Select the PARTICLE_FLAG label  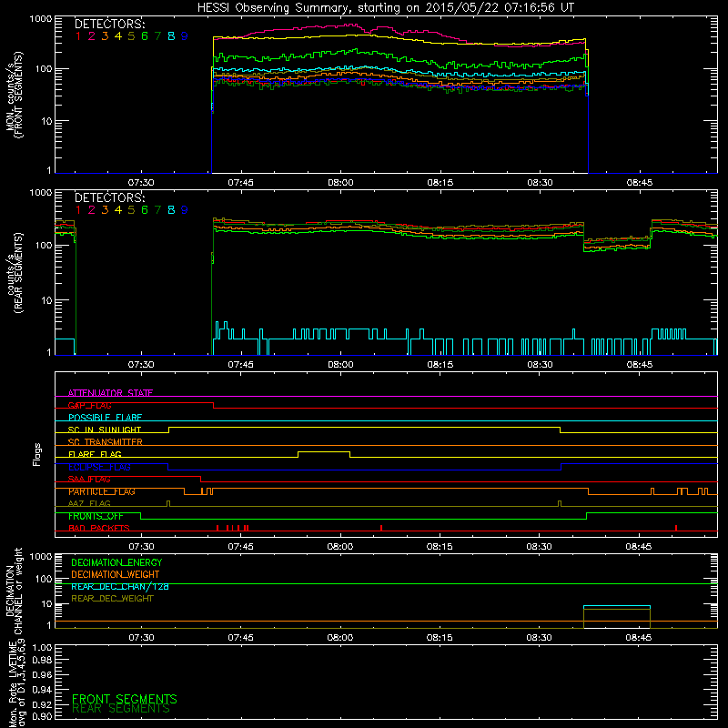(x=102, y=491)
